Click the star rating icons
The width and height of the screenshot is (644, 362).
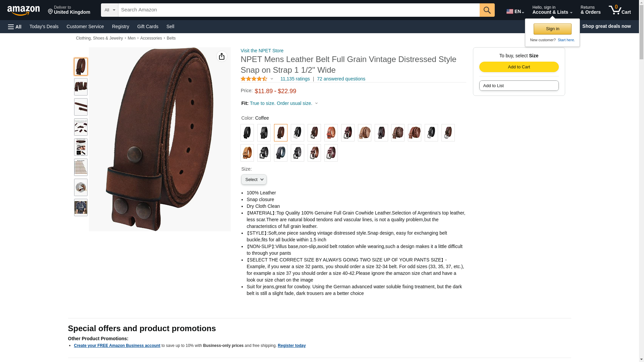click(x=254, y=79)
